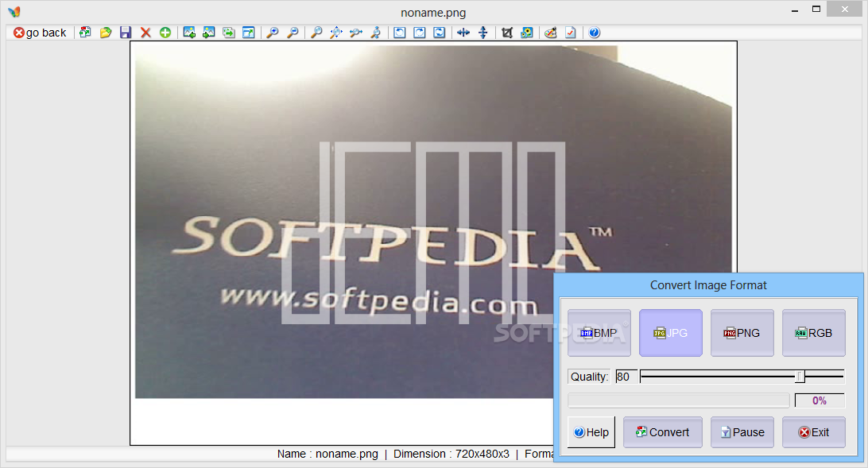Screen dimensions: 868x468
Task: Minimize the application window
Action: pyautogui.click(x=795, y=10)
